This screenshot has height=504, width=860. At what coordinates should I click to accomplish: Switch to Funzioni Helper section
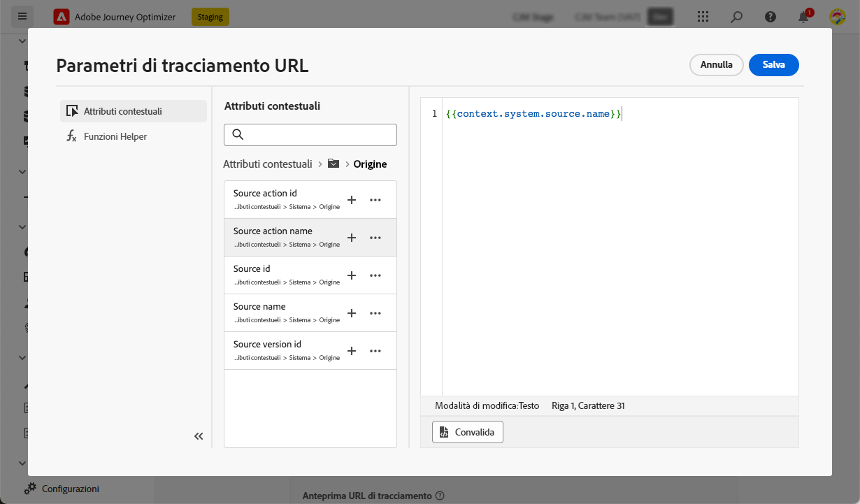(115, 136)
